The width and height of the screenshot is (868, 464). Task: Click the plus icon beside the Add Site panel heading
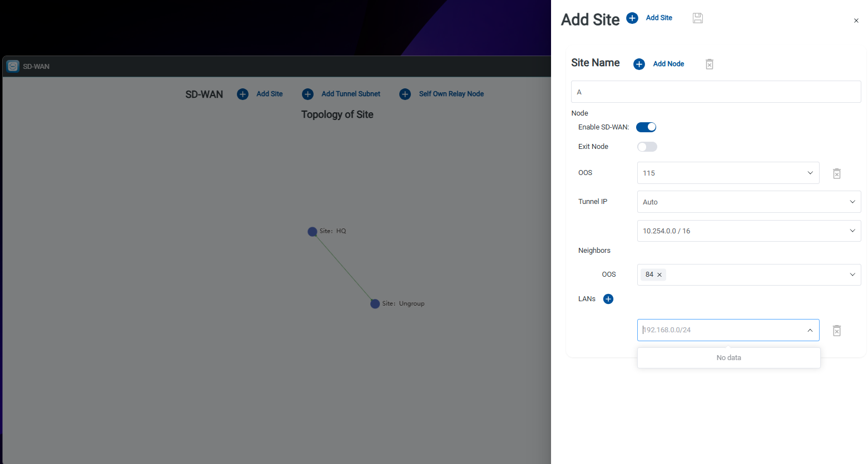click(632, 18)
